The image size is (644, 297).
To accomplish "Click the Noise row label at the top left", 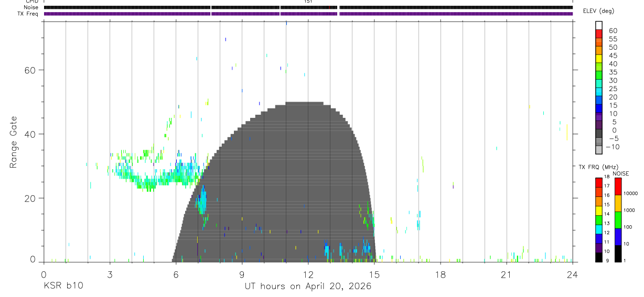I will [31, 7].
